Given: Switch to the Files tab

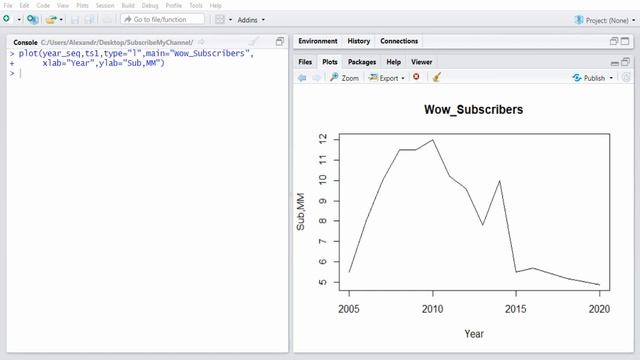Looking at the screenshot, I should click(305, 62).
